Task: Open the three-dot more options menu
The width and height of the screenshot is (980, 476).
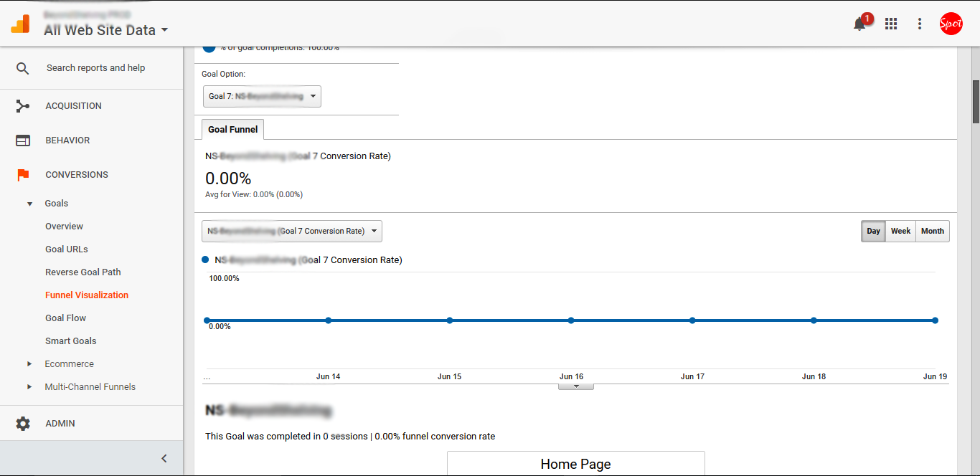Action: coord(920,24)
